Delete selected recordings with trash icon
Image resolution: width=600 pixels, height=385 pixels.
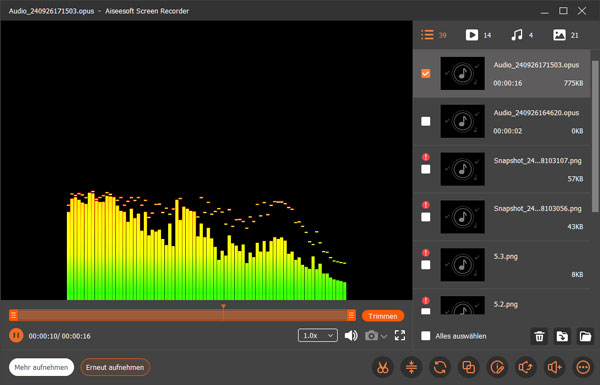(539, 336)
